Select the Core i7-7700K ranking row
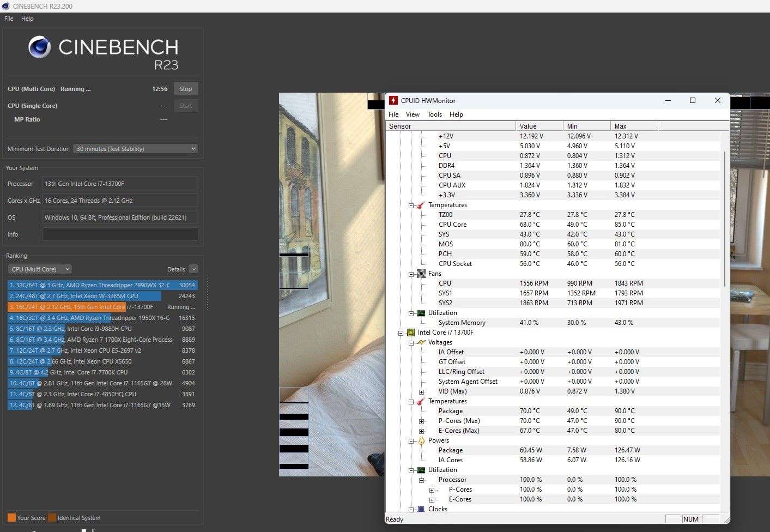The image size is (770, 532). (x=102, y=372)
